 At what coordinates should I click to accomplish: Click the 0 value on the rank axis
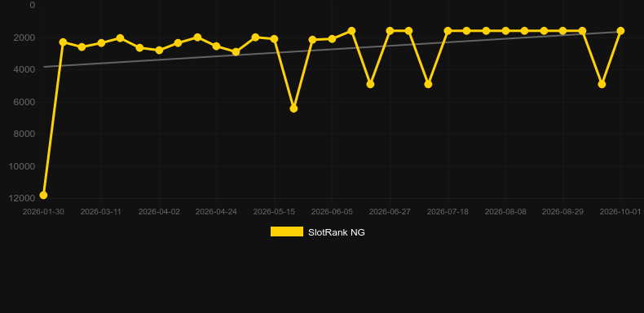click(33, 5)
